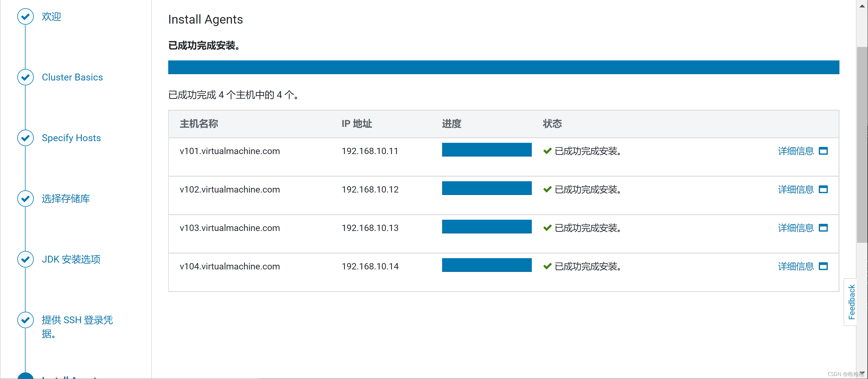Go to the Cluster Basics wizard step
Viewport: 868px width, 379px height.
[72, 77]
